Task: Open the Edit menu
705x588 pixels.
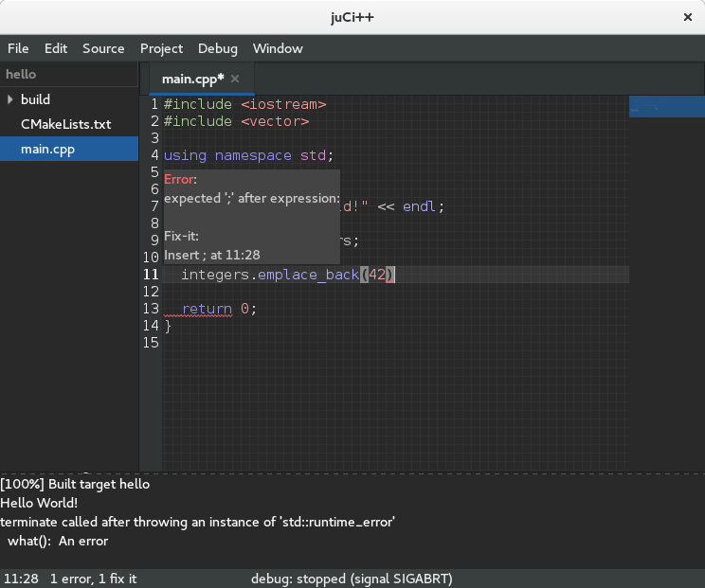Action: point(56,48)
